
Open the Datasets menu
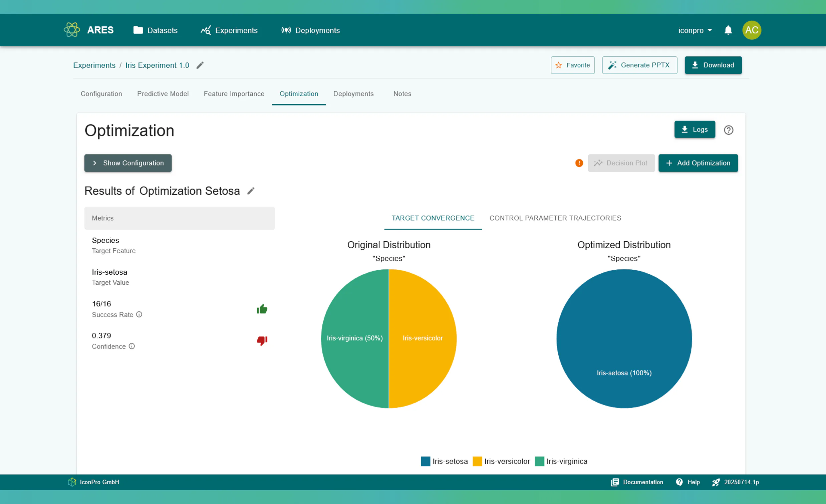tap(155, 30)
